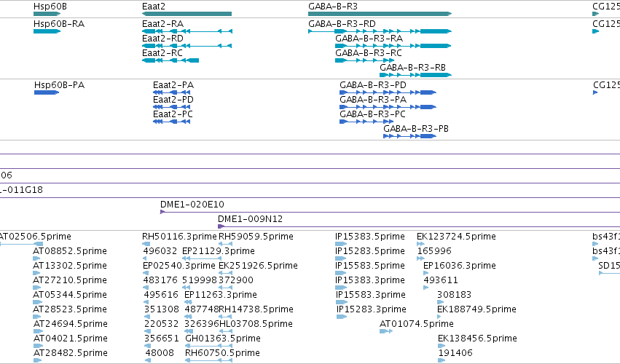The image size is (620, 364).
Task: Open the DME1-020E10 BAC clone label
Action: pos(192,205)
